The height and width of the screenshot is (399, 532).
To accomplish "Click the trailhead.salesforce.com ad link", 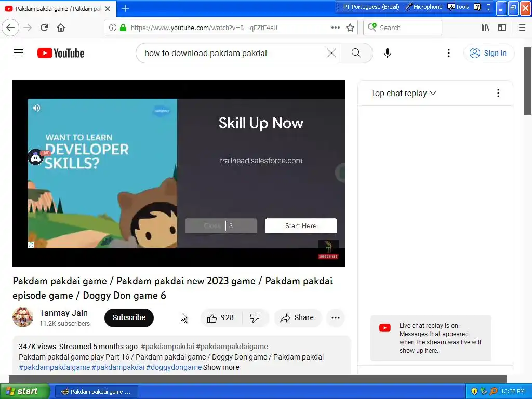I will (261, 161).
